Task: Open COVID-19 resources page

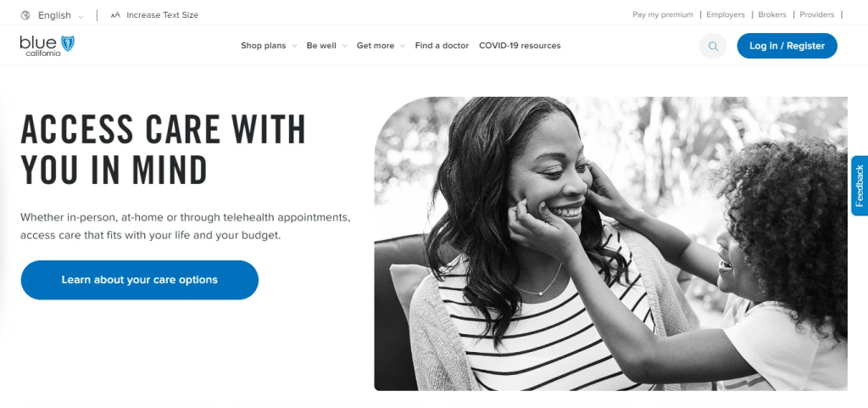Action: [x=520, y=46]
